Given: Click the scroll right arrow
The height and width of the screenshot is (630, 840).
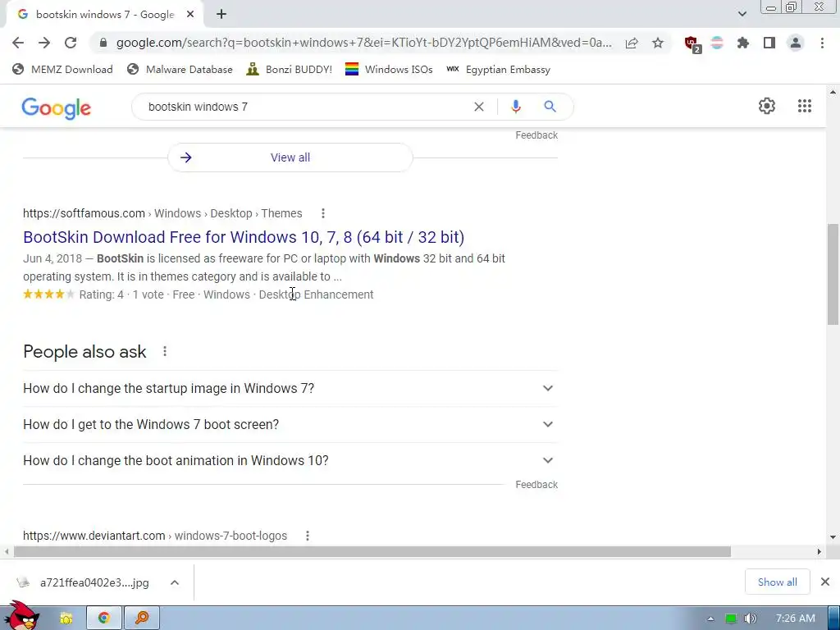Looking at the screenshot, I should coord(819,552).
